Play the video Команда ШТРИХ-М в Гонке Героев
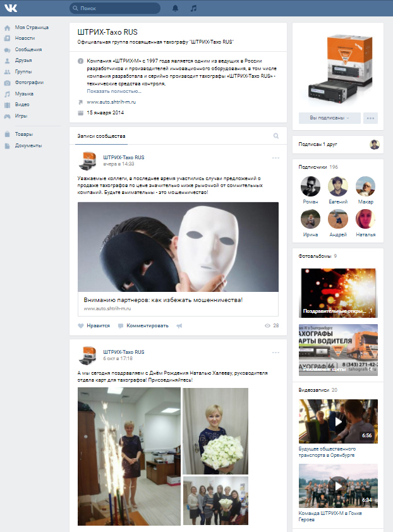This screenshot has width=393, height=532. click(x=338, y=486)
